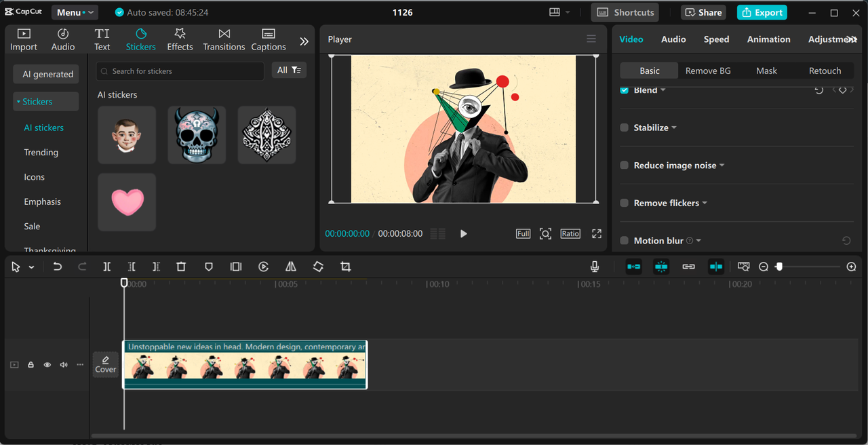Viewport: 868px width, 445px height.
Task: Expand the Stabilize options arrow
Action: [x=674, y=128]
